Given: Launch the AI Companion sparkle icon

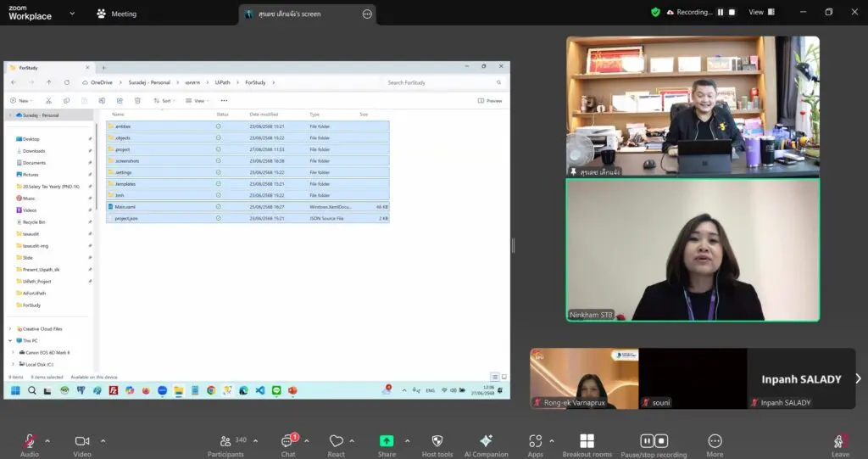Looking at the screenshot, I should (x=486, y=440).
